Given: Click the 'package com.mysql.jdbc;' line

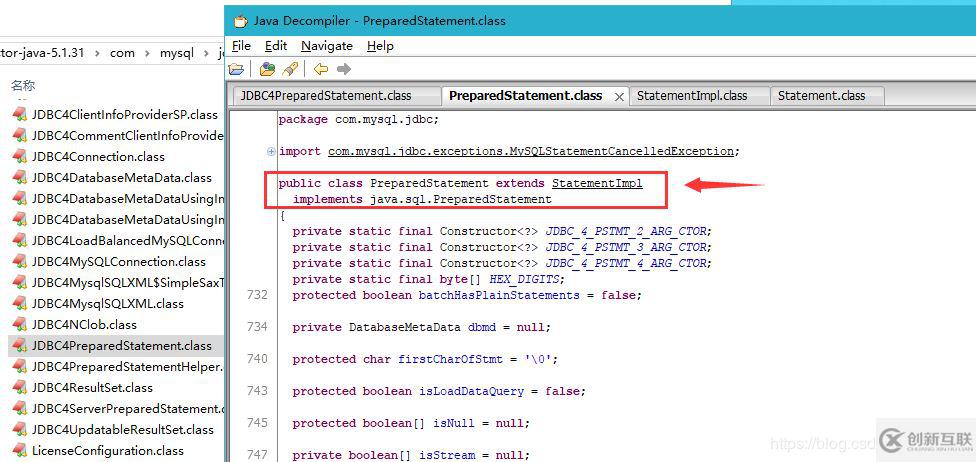Looking at the screenshot, I should [x=359, y=119].
